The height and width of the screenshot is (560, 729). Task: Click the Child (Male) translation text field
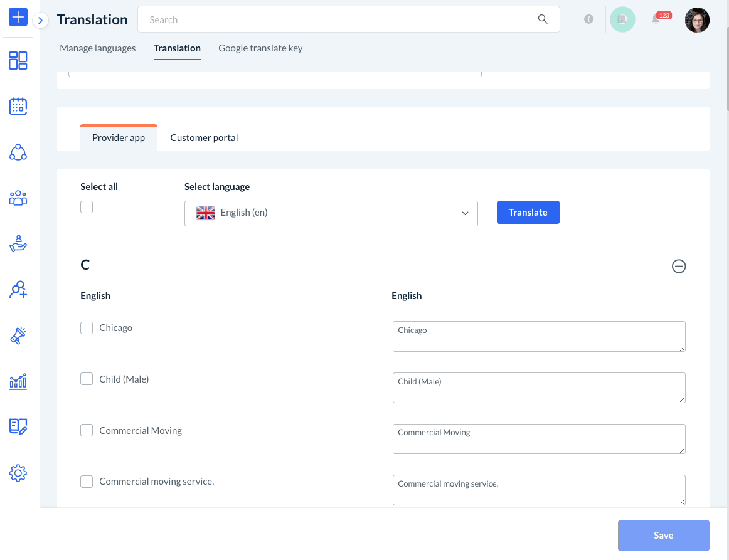coord(539,388)
